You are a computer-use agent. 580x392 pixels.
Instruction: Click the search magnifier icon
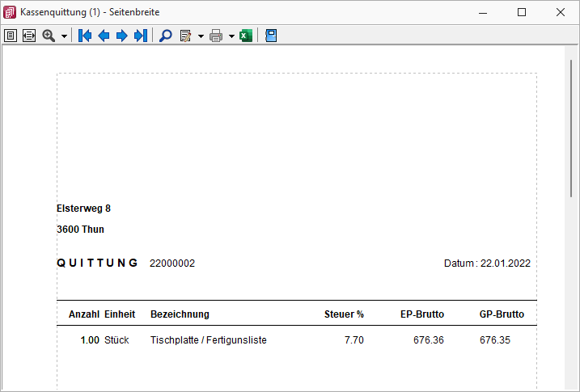tap(165, 36)
